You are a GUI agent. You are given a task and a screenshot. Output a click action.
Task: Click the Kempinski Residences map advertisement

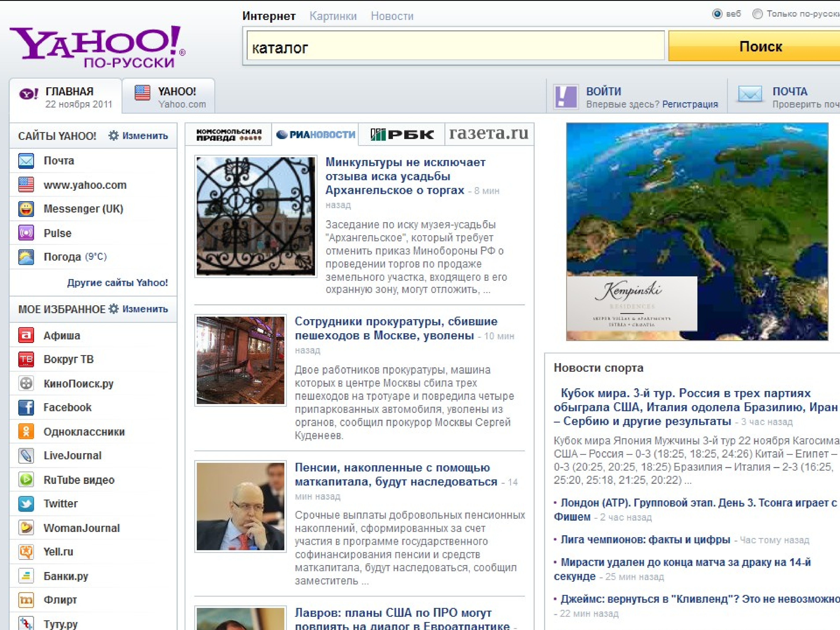point(697,231)
